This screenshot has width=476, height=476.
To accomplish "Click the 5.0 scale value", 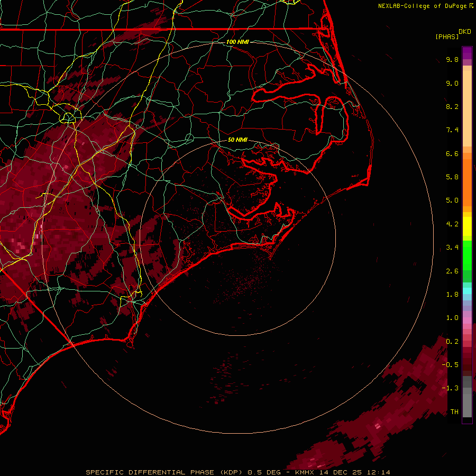I will click(x=452, y=200).
